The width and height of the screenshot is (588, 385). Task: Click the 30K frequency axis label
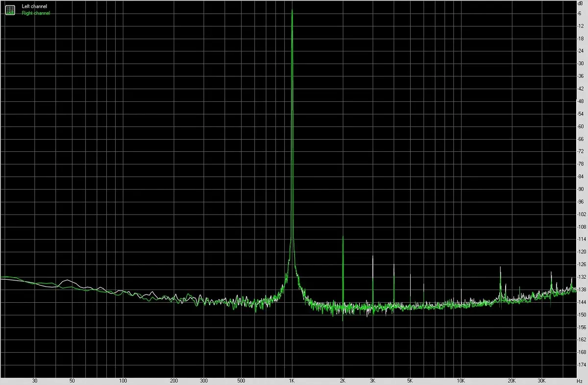coord(541,381)
